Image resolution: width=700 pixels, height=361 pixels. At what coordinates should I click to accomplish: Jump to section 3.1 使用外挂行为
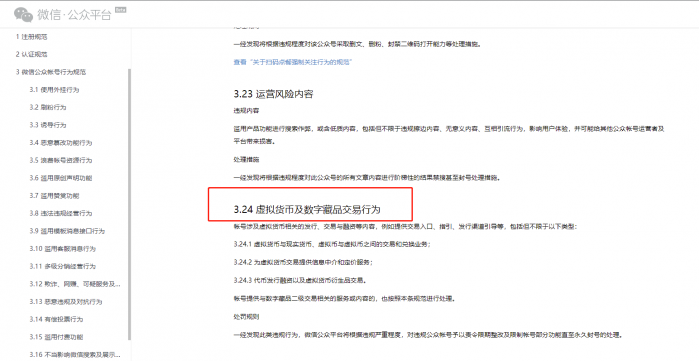(54, 90)
